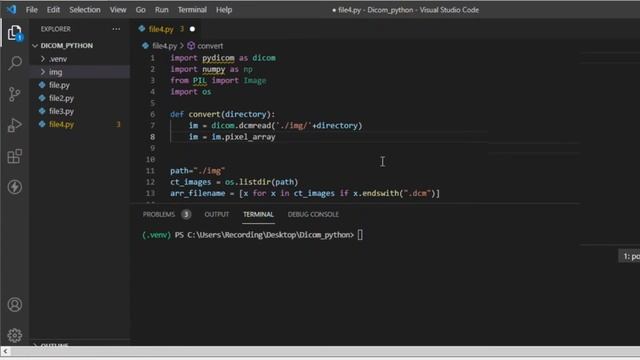Screen dimensions: 640x360
Task: Open the Accounts menu icon
Action: coord(15,304)
